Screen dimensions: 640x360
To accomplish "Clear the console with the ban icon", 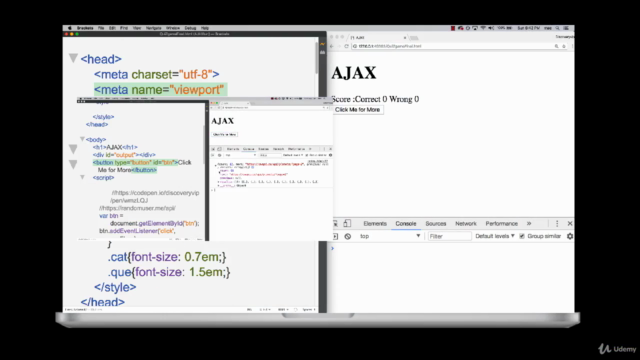I will coord(348,236).
